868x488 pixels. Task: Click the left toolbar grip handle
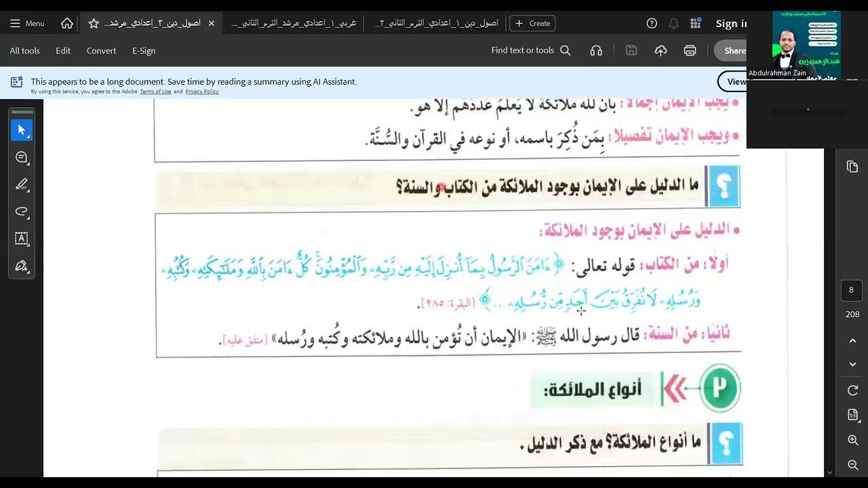[x=22, y=112]
